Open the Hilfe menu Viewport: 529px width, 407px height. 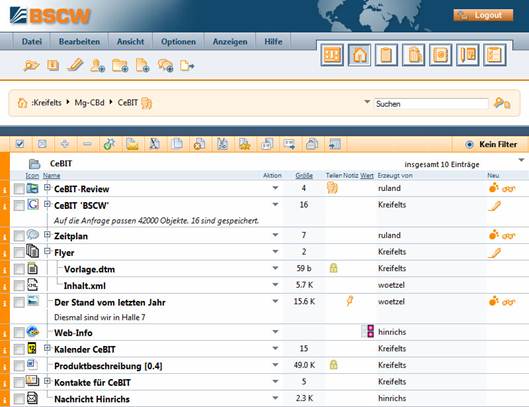coord(273,42)
